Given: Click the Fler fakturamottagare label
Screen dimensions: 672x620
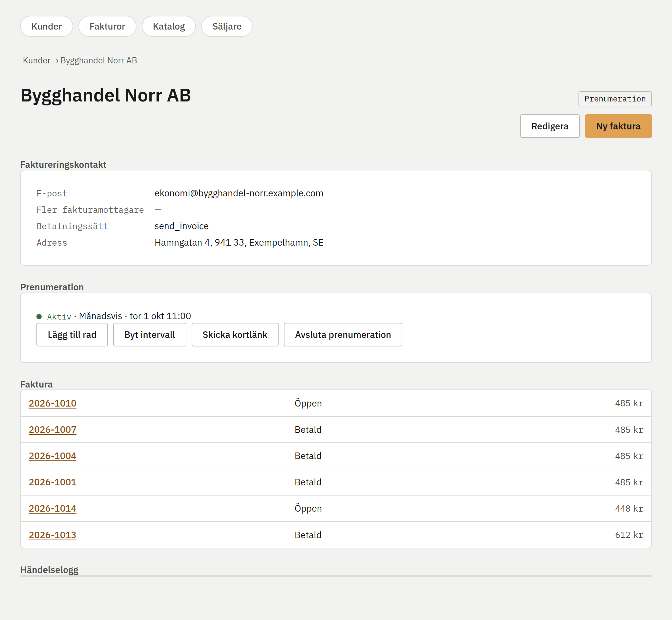Looking at the screenshot, I should coord(90,210).
